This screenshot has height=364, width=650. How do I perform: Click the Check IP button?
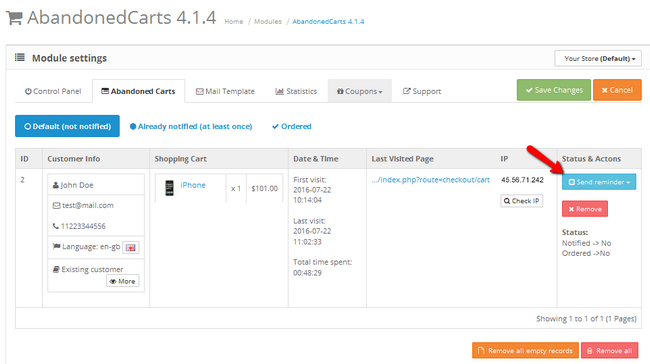coord(521,201)
